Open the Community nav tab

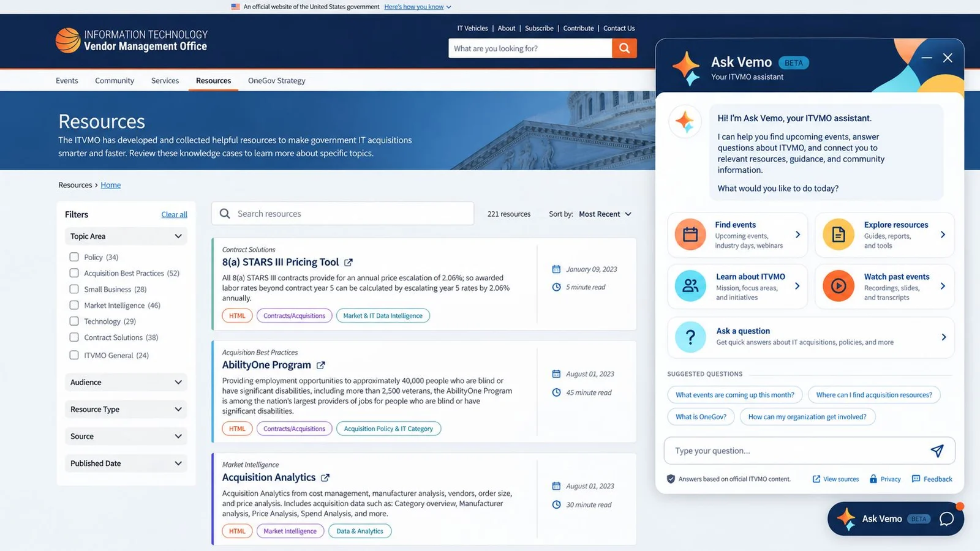[x=115, y=81]
